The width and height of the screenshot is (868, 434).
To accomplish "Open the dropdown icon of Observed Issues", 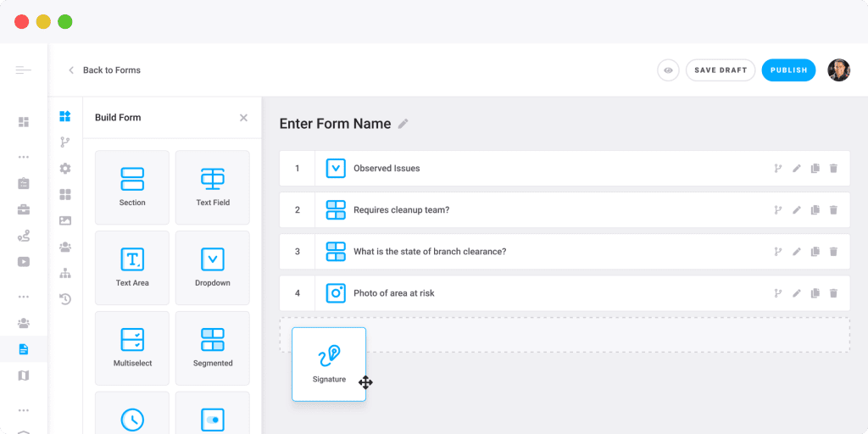I will coord(336,169).
